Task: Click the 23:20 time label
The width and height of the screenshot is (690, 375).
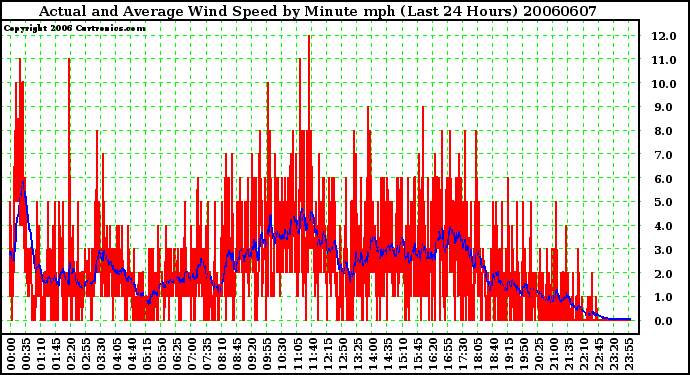Action: 614,354
